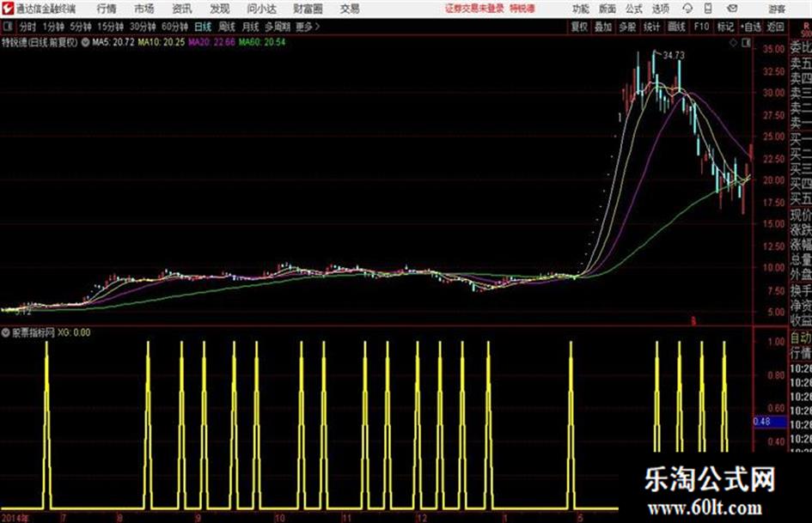Click the 画线 drawing toolbar button
The width and height of the screenshot is (812, 523).
(x=676, y=27)
